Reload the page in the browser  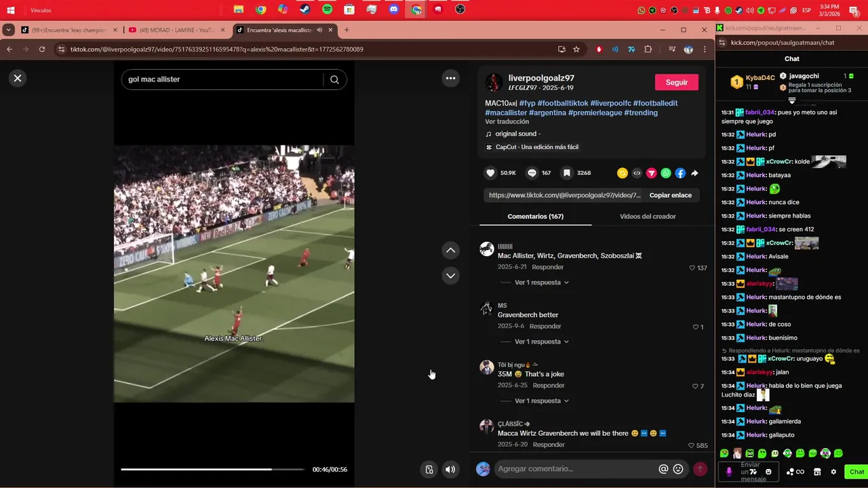(42, 49)
